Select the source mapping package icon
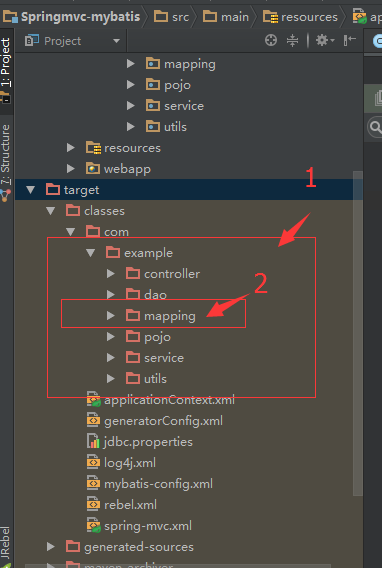382x568 pixels. pyautogui.click(x=153, y=64)
